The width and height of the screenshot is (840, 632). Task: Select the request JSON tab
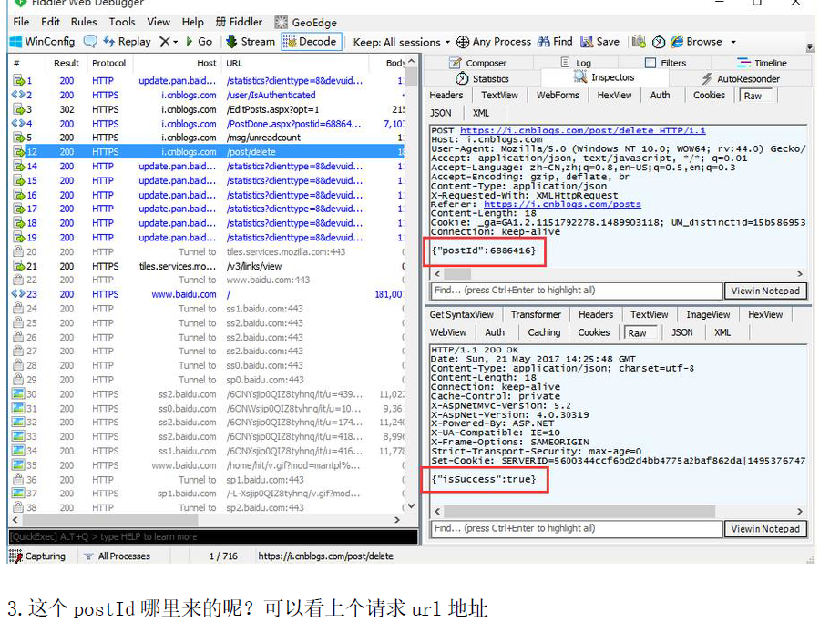click(x=441, y=113)
